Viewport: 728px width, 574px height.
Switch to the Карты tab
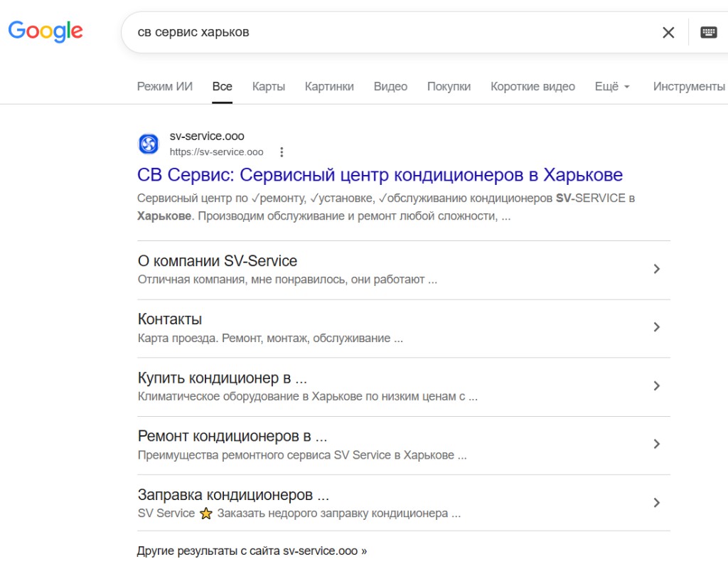[x=269, y=86]
